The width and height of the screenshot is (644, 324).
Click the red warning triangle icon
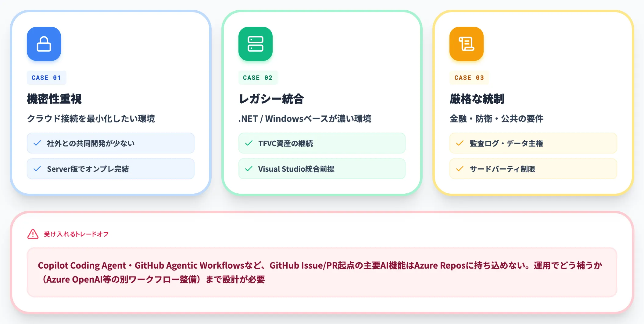tap(33, 234)
